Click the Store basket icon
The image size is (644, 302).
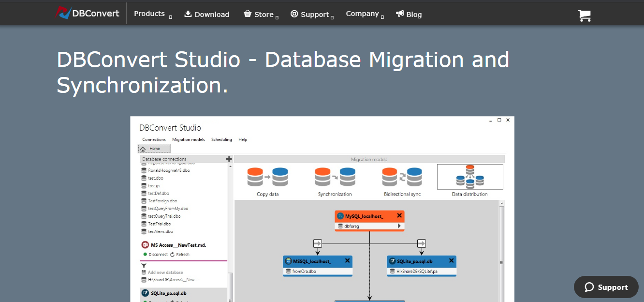tap(248, 14)
